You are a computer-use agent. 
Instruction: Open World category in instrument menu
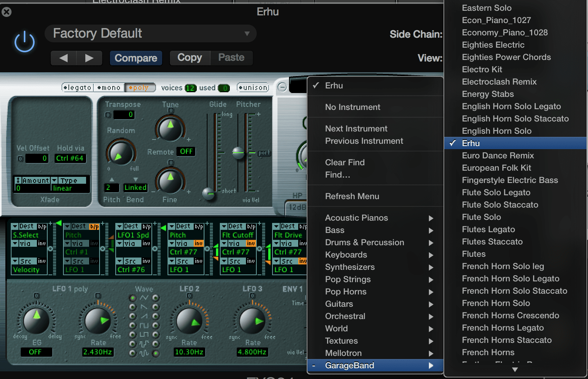(x=375, y=328)
